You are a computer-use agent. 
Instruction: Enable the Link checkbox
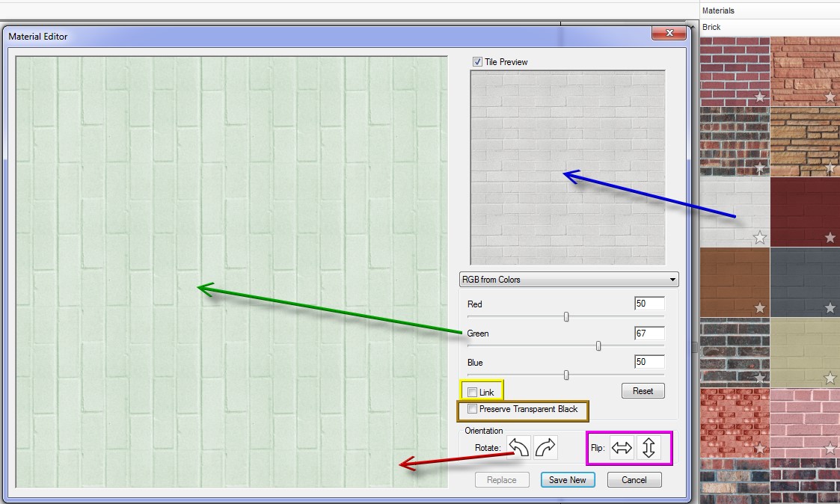pyautogui.click(x=472, y=392)
